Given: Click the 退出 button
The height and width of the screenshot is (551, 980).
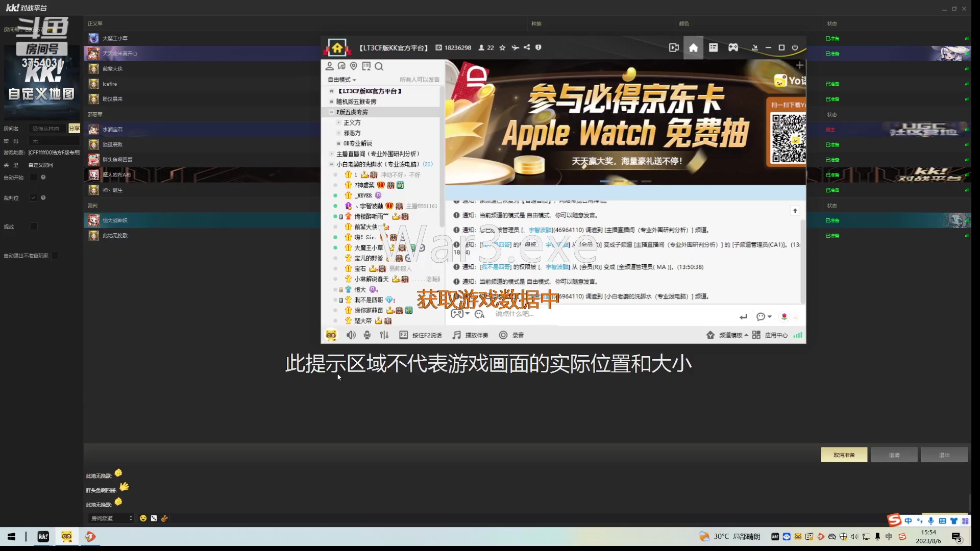Looking at the screenshot, I should coord(944,455).
